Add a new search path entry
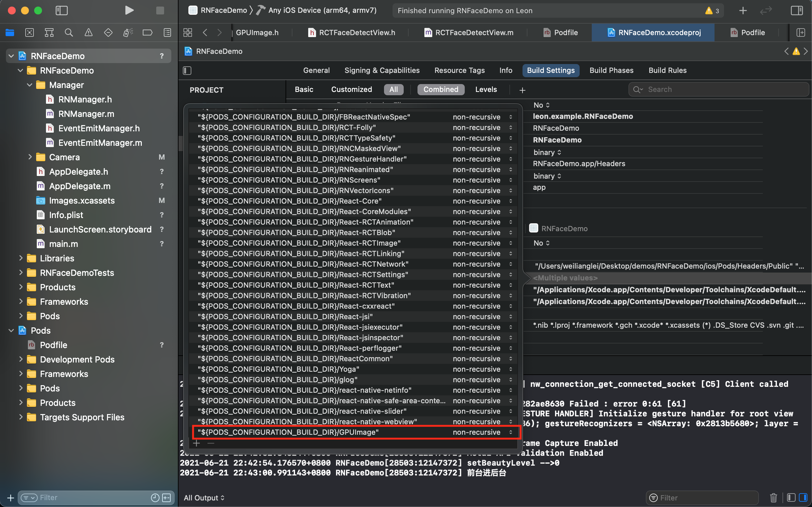This screenshot has width=812, height=507. pos(197,443)
